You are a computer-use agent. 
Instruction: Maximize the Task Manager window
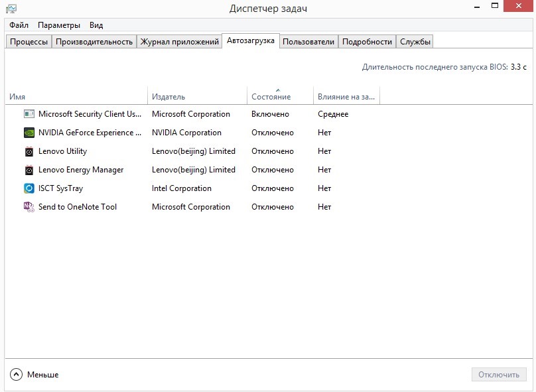tap(495, 6)
